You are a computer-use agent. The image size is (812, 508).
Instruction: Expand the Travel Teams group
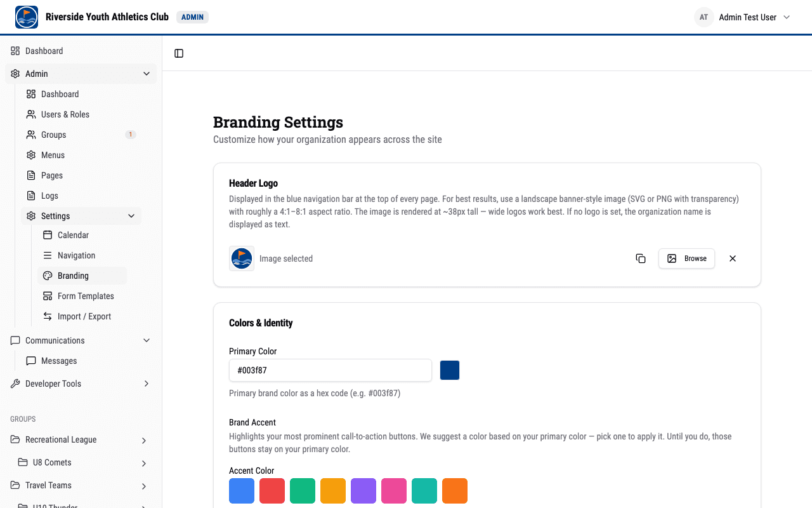(x=144, y=486)
